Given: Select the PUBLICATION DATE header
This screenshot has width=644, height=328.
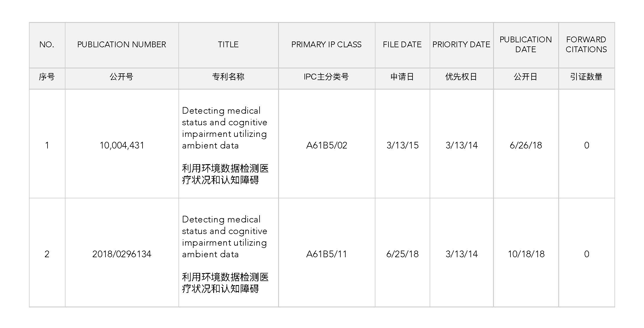Looking at the screenshot, I should coord(526,44).
